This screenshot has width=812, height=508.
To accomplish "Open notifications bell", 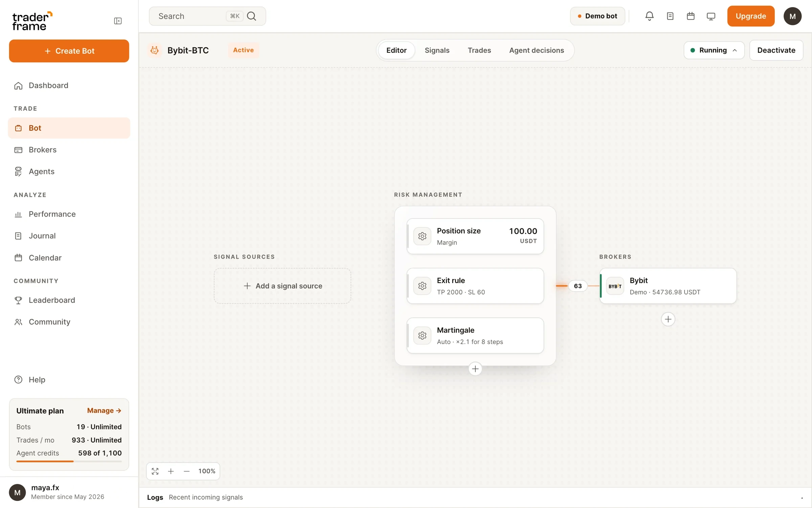I will 649,16.
